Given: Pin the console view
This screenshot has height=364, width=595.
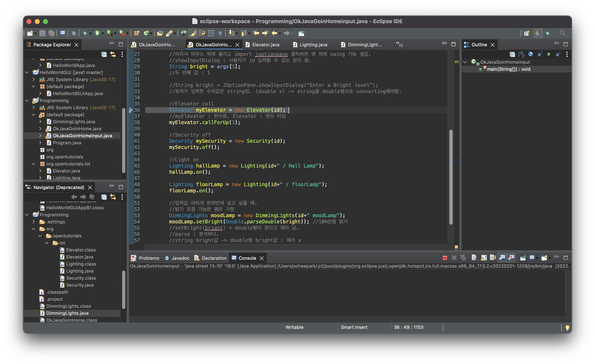Looking at the screenshot, I should [x=523, y=258].
